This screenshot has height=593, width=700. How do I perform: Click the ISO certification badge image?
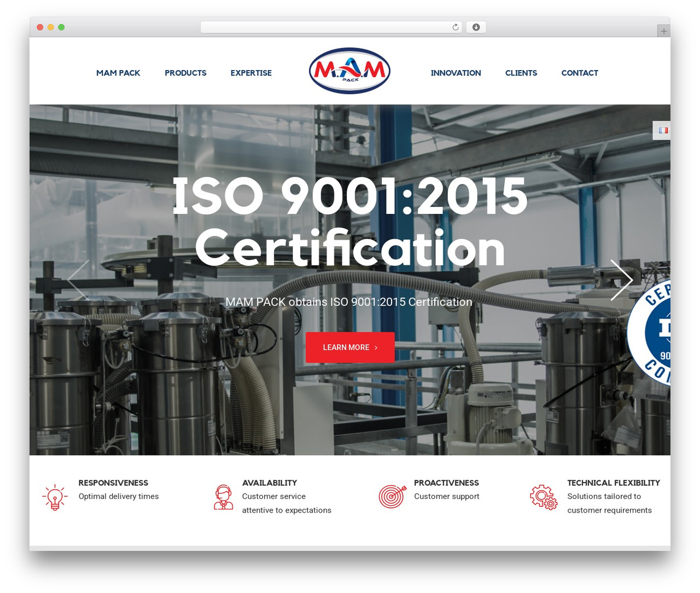coord(649,332)
